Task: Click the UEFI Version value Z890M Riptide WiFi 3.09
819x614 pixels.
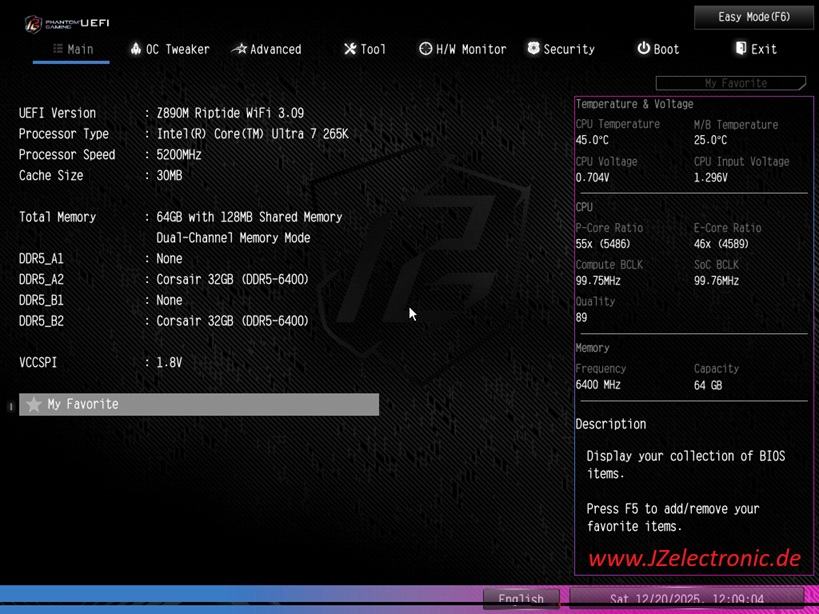Action: coord(230,113)
